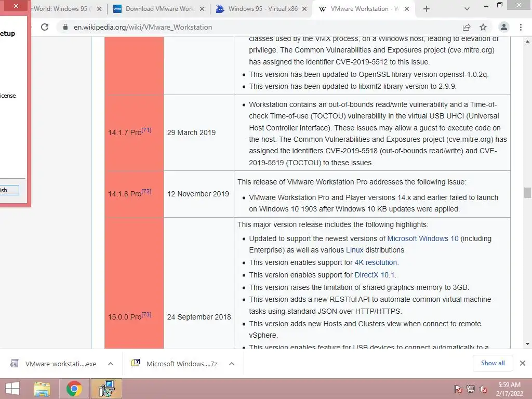Image resolution: width=532 pixels, height=399 pixels.
Task: Click the lock icon in address bar
Action: pyautogui.click(x=65, y=27)
